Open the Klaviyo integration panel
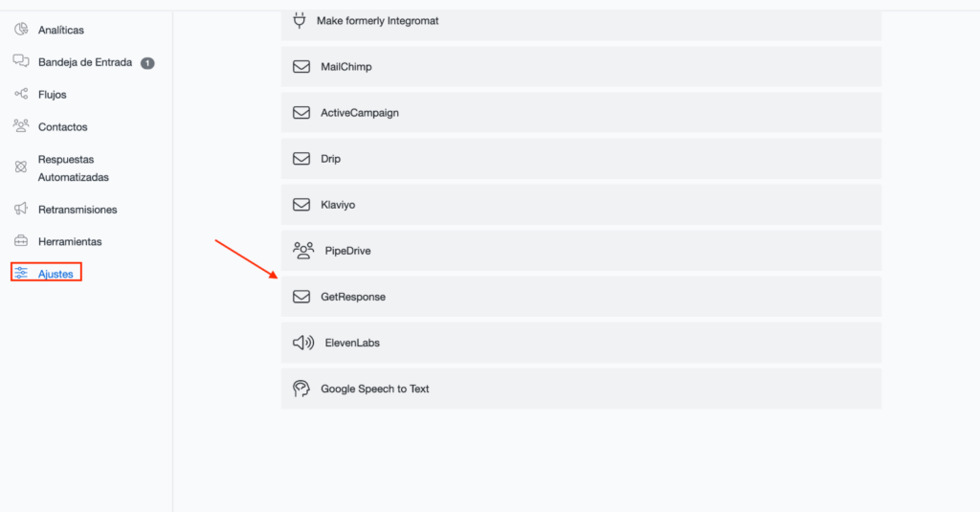980x512 pixels. pyautogui.click(x=580, y=205)
